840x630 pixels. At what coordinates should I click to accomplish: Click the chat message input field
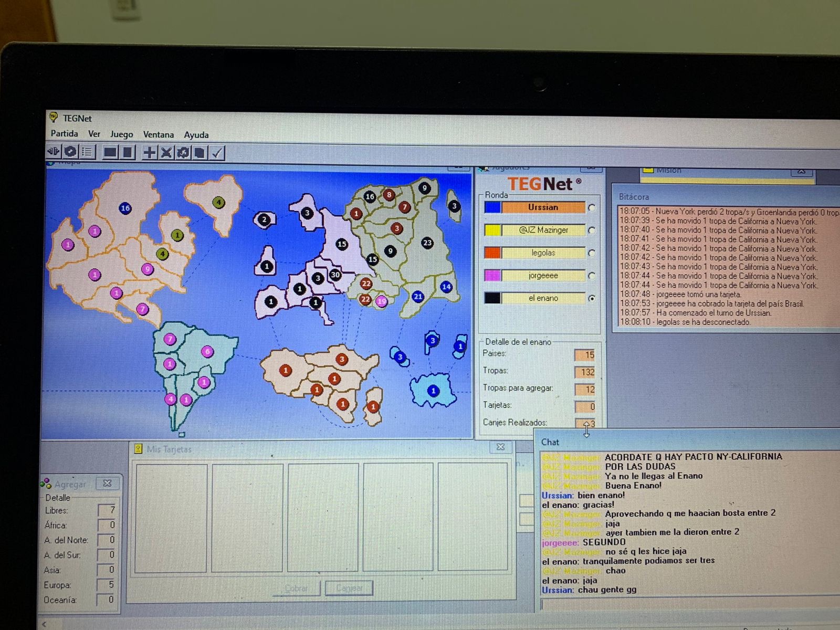tap(690, 604)
